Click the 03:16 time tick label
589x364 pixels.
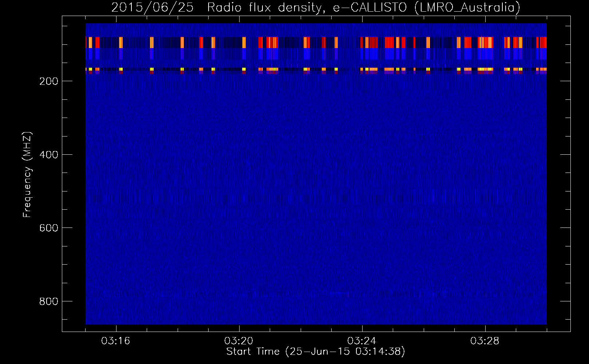click(116, 341)
